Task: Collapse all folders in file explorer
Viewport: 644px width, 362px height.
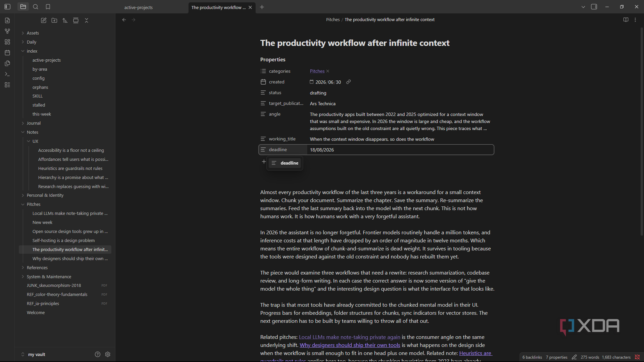Action: (x=87, y=20)
